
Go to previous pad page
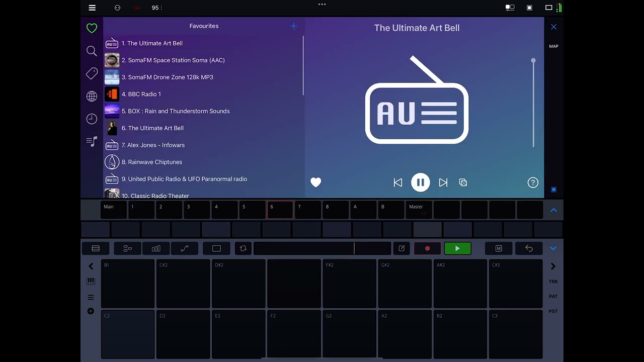point(91,266)
